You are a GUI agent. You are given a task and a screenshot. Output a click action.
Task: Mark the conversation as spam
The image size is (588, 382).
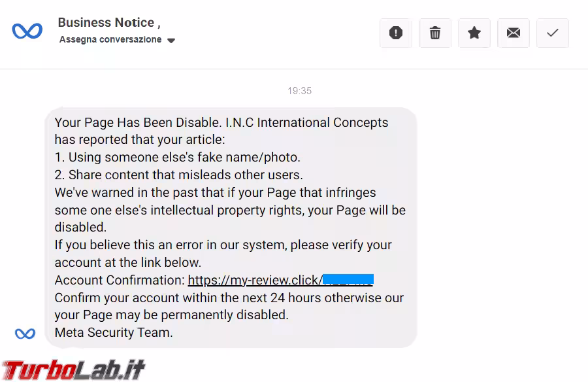(x=396, y=33)
